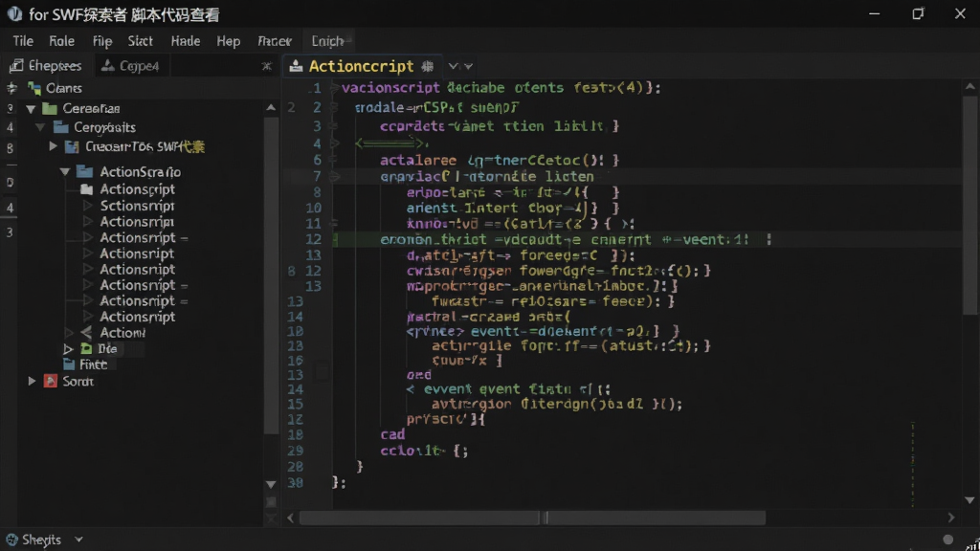Click the blue Finte folder icon
This screenshot has width=980, height=551.
(69, 364)
